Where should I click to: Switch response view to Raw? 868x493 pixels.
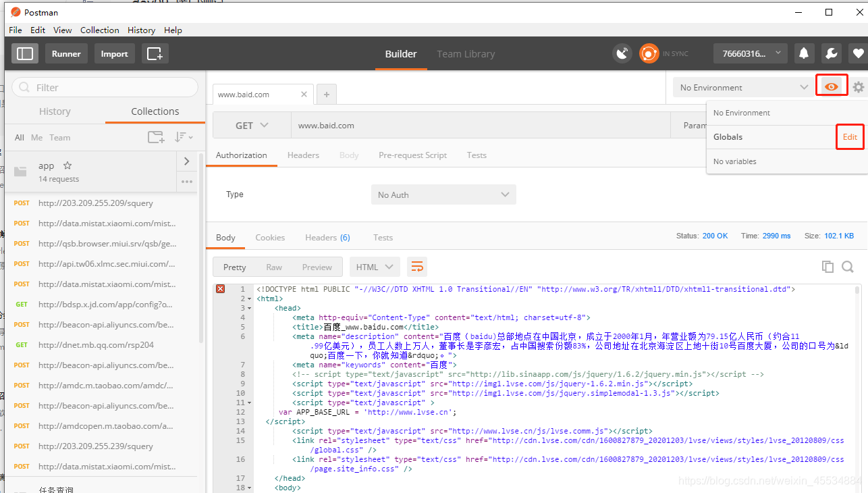(274, 267)
